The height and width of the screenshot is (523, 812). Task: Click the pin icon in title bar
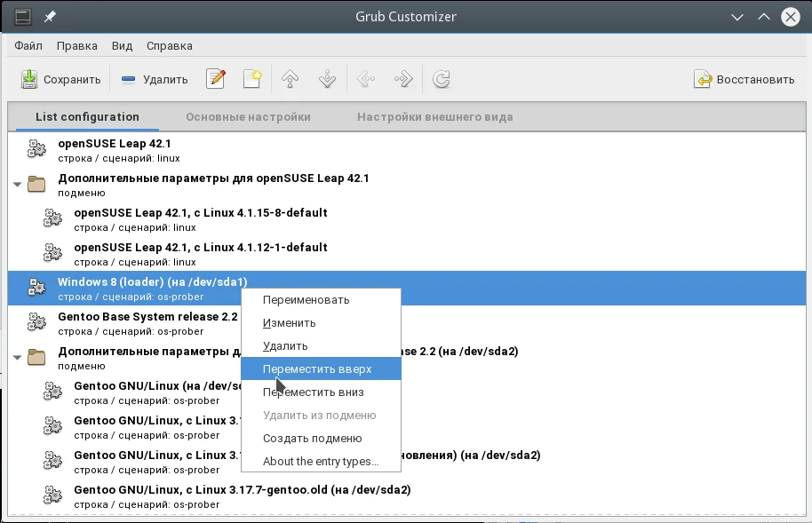(x=50, y=17)
